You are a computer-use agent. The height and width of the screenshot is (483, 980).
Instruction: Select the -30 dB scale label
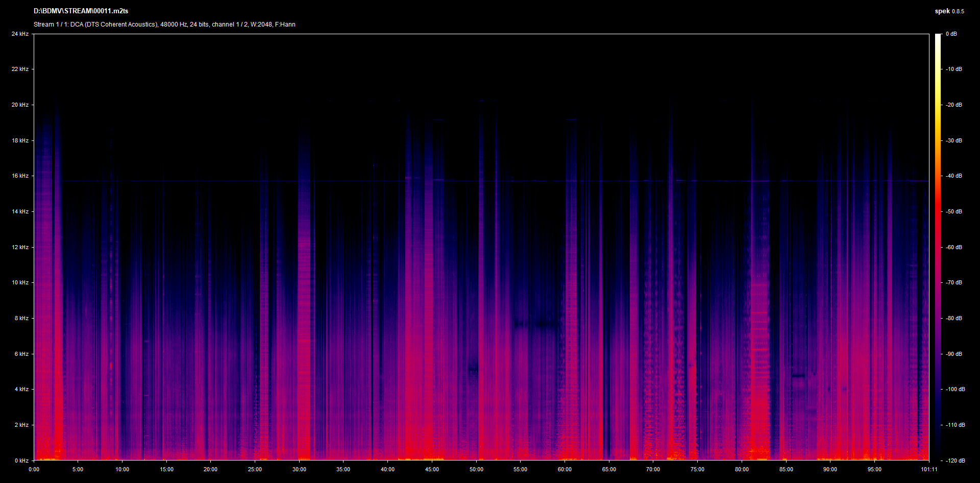[x=953, y=140]
